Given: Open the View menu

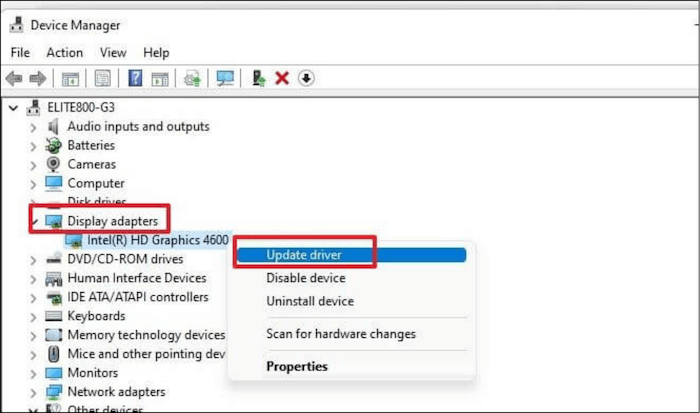Looking at the screenshot, I should pos(113,53).
